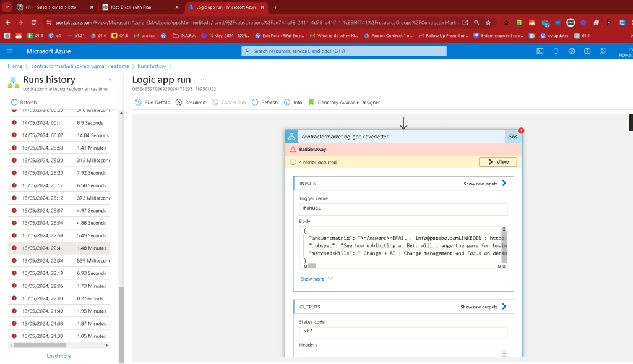Select the run at 13/05/2024, 23:17
The height and width of the screenshot is (364, 633).
click(59, 185)
